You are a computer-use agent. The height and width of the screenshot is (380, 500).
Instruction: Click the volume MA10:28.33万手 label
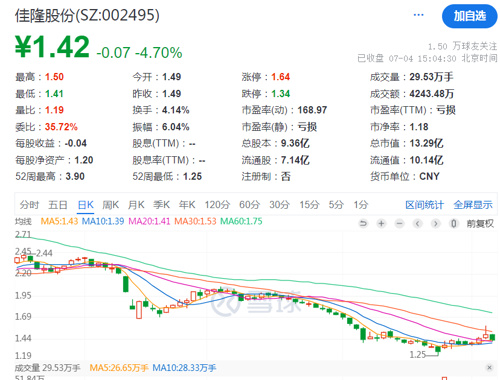coord(184,368)
